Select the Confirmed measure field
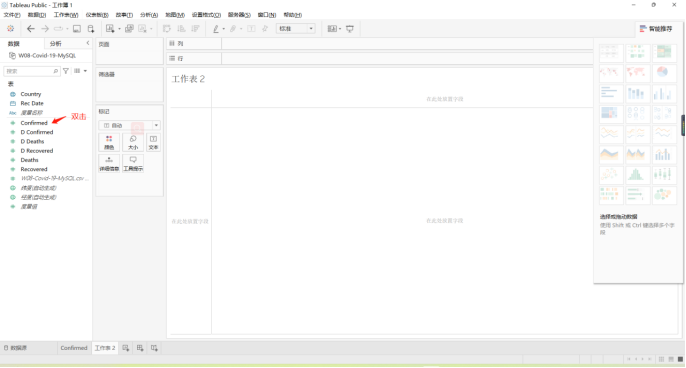 point(34,123)
